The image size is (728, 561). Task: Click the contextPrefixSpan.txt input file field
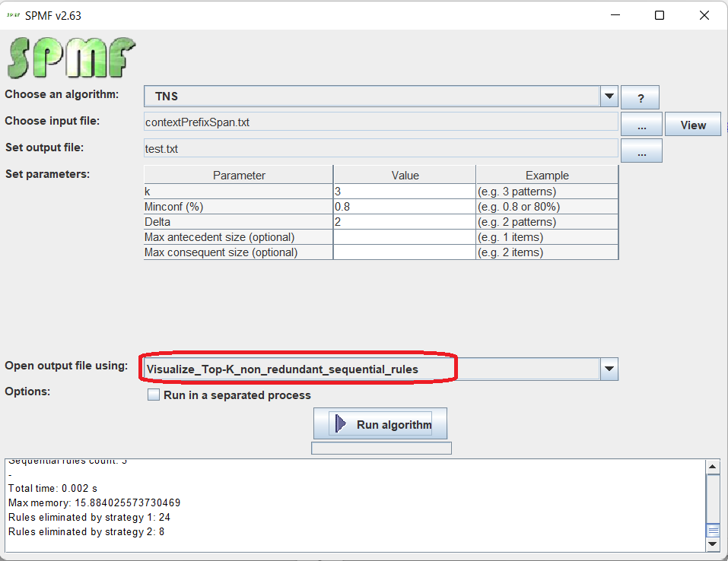(x=380, y=122)
